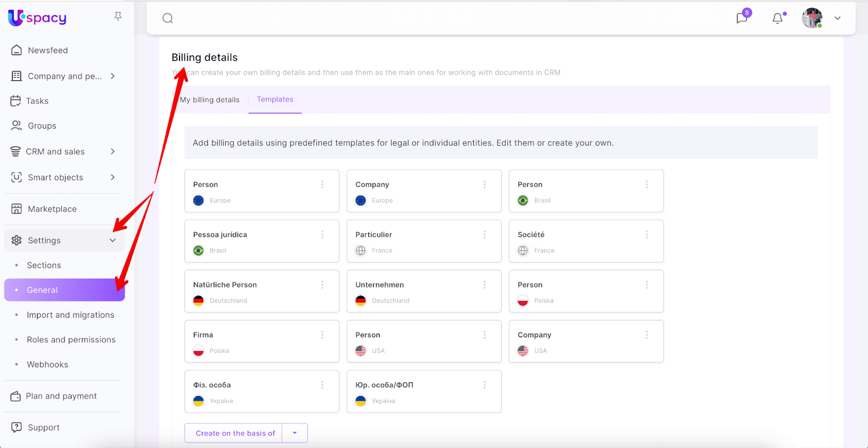Expand the CRM and sales submenu
This screenshot has width=868, height=448.
pos(113,152)
